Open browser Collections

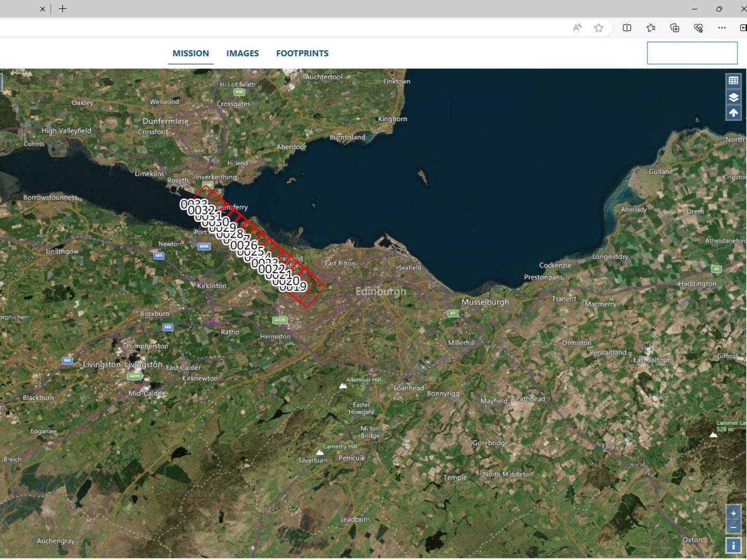tap(674, 27)
